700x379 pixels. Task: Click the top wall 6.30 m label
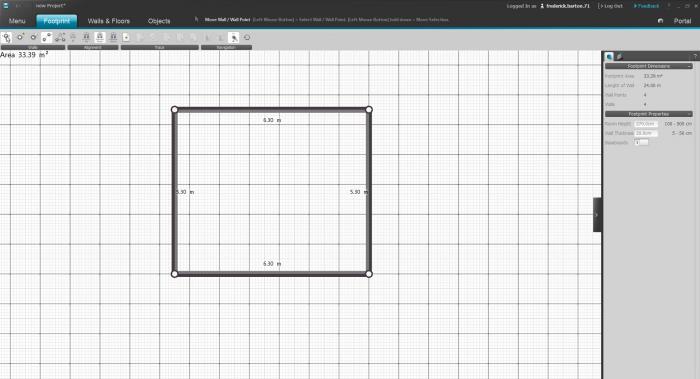(x=272, y=120)
